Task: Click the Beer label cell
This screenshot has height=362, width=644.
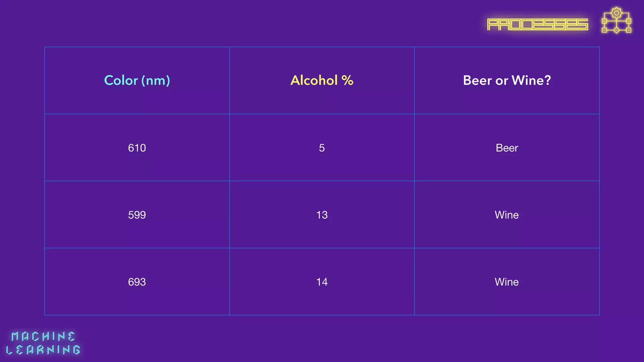Action: point(507,148)
